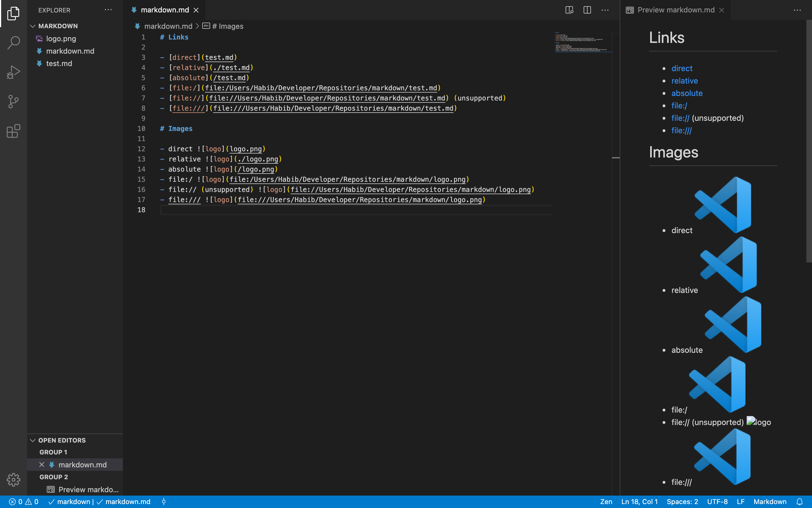Screen dimensions: 812x508
Task: Click test.md link target on line 3
Action: pyautogui.click(x=219, y=58)
